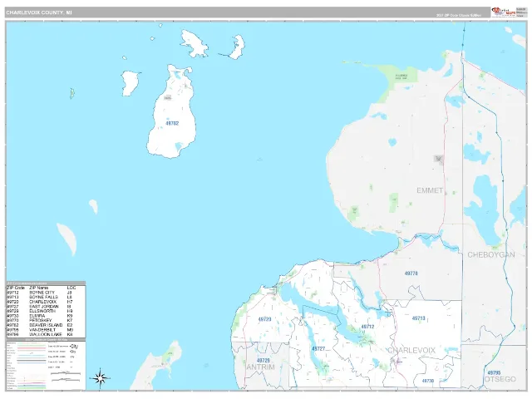Click WALLOON LAKE in the ZIP index table
The image size is (532, 399).
pos(46,334)
